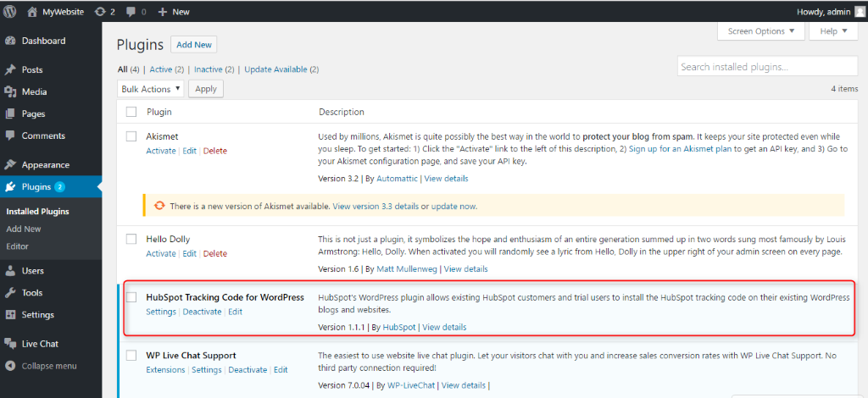868x398 pixels.
Task: Click the Add New button beside Plugins heading
Action: click(194, 45)
